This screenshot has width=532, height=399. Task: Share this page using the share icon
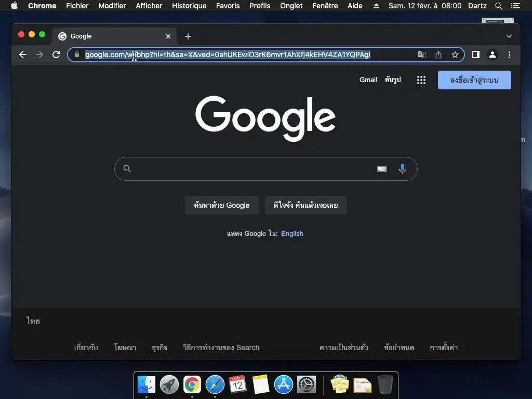coord(438,55)
